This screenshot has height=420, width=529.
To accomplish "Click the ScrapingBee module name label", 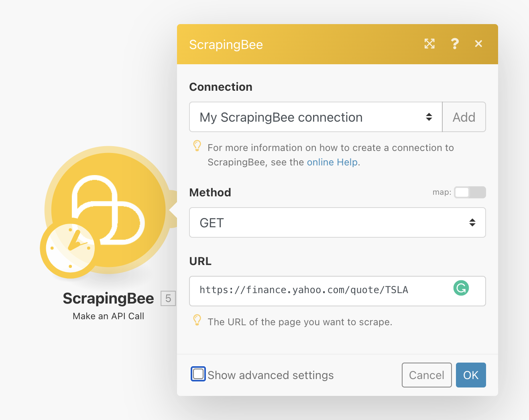I will pyautogui.click(x=108, y=298).
